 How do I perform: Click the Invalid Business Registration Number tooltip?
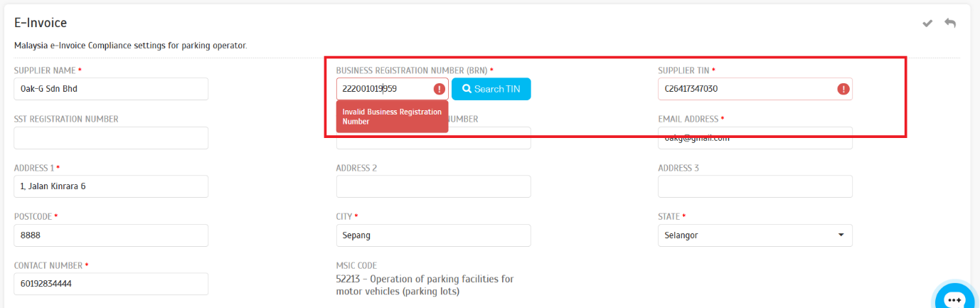[x=392, y=117]
